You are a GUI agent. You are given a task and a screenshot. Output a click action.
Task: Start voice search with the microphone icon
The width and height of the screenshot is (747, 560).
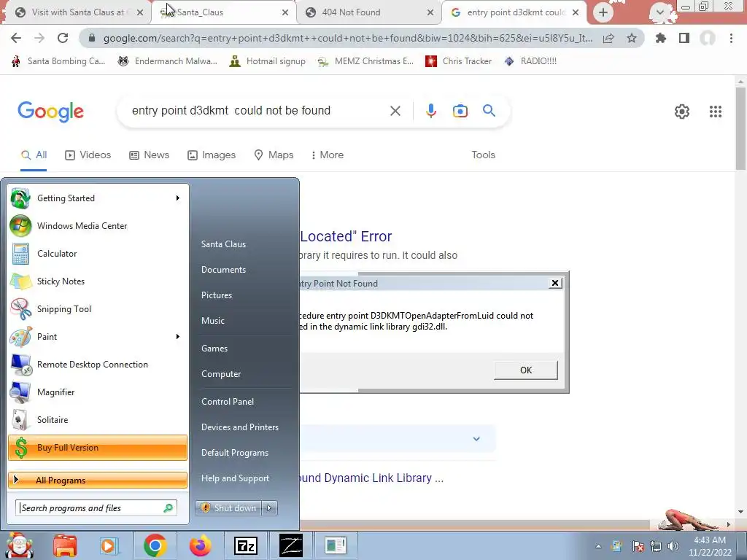pos(430,111)
